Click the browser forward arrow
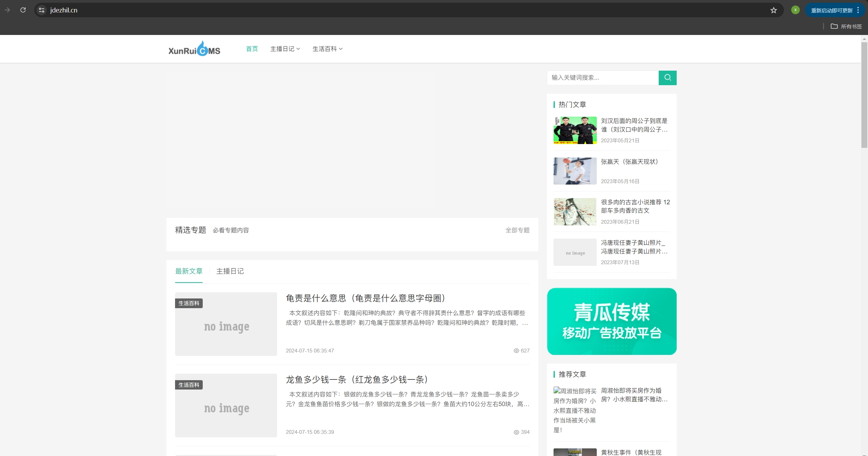 click(7, 10)
